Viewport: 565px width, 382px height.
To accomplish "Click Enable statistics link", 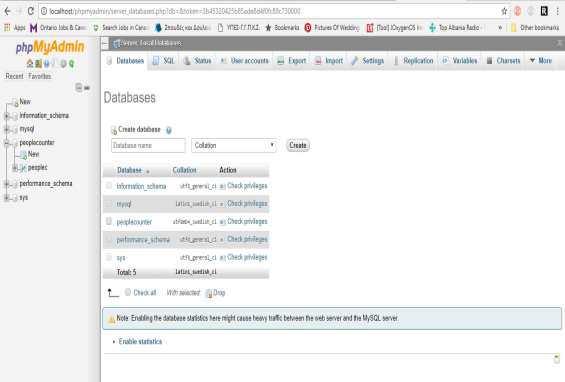I will (x=140, y=341).
